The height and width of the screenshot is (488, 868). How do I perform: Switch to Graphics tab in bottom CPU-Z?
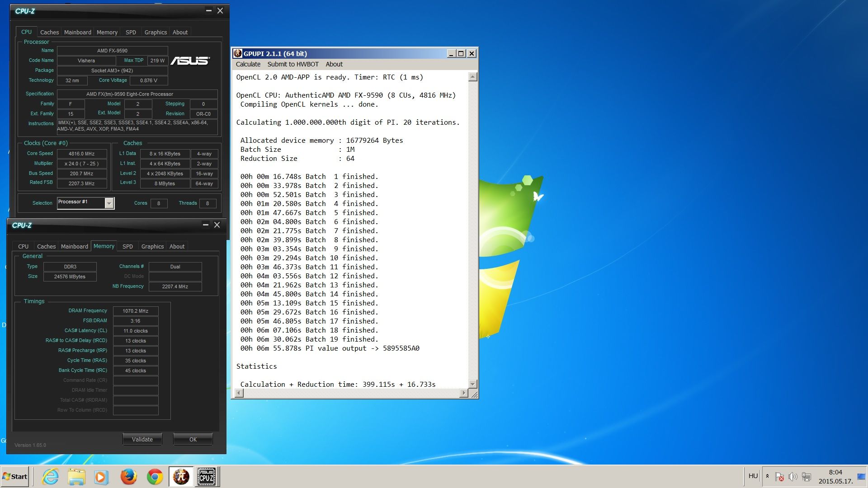click(152, 246)
